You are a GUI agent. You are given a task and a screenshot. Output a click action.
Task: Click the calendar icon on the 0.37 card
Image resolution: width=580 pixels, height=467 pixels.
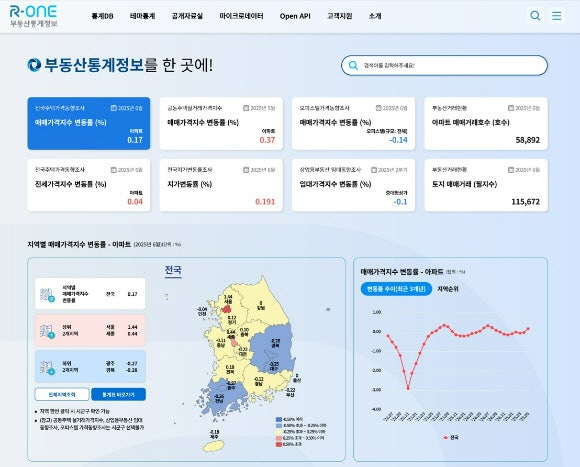[x=246, y=108]
